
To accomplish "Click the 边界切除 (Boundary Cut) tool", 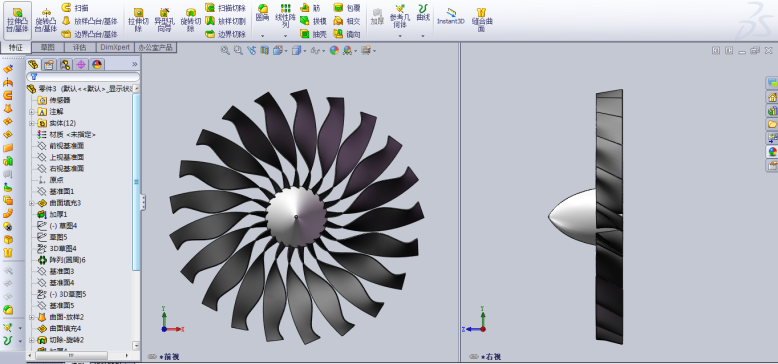I will (225, 34).
